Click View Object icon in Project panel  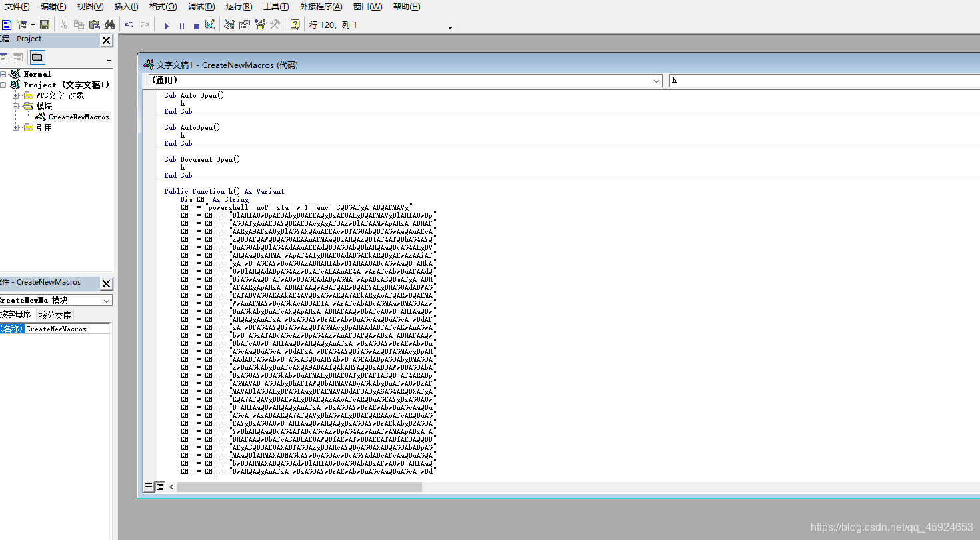(x=17, y=57)
